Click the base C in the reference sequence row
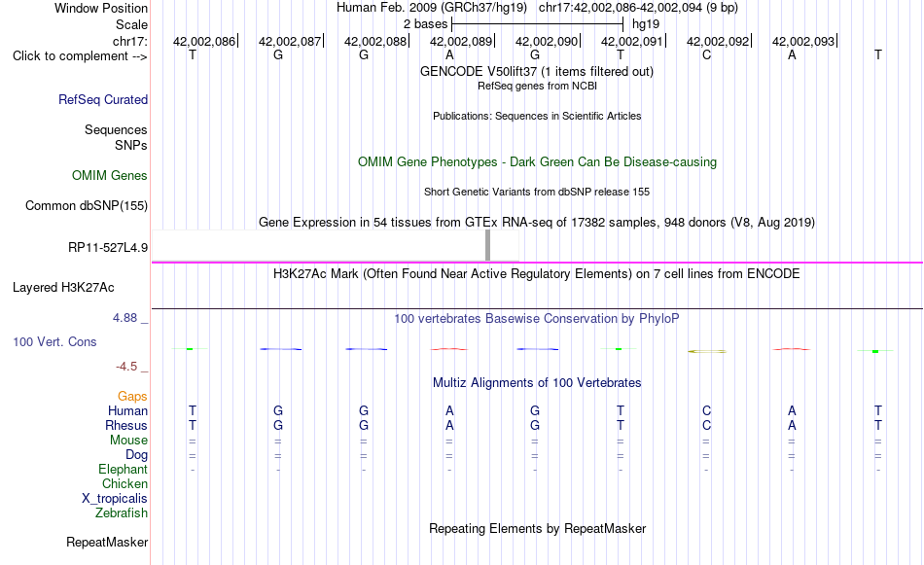This screenshot has height=565, width=924. [x=706, y=55]
